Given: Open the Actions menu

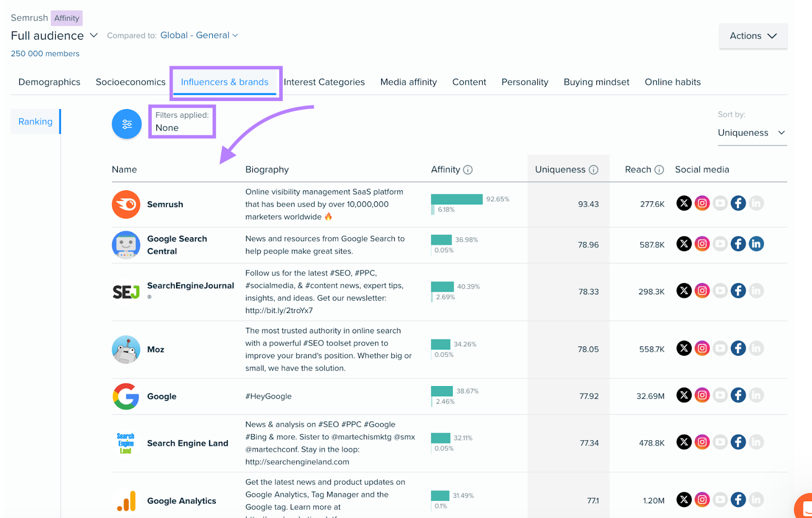Looking at the screenshot, I should pos(753,36).
